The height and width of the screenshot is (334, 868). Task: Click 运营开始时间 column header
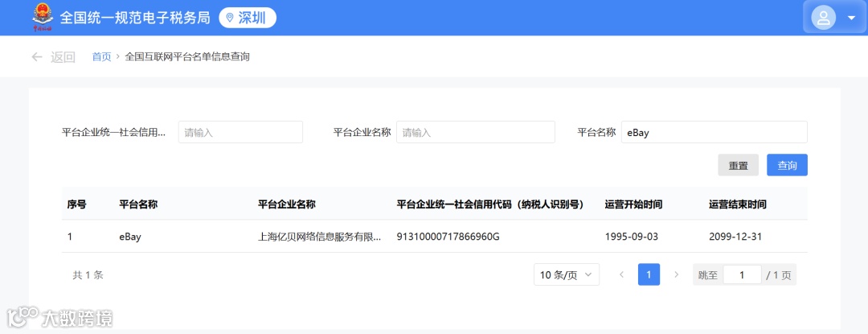tap(634, 204)
